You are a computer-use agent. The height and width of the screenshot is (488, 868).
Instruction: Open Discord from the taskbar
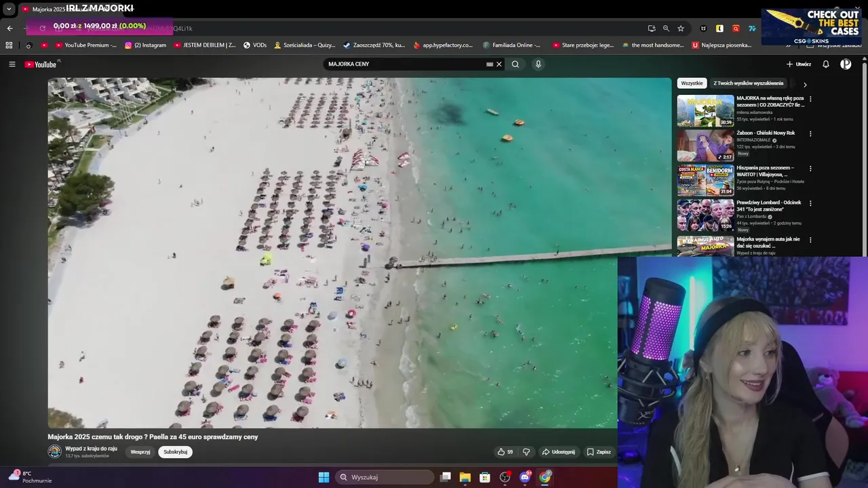pyautogui.click(x=525, y=477)
